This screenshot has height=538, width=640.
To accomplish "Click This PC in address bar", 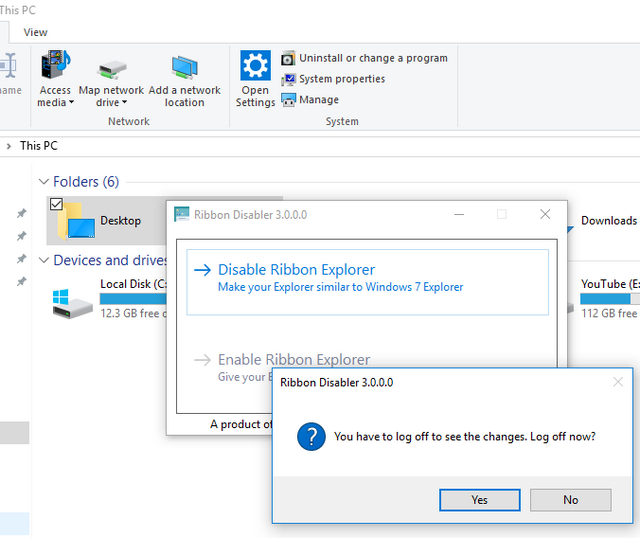I will click(x=39, y=146).
